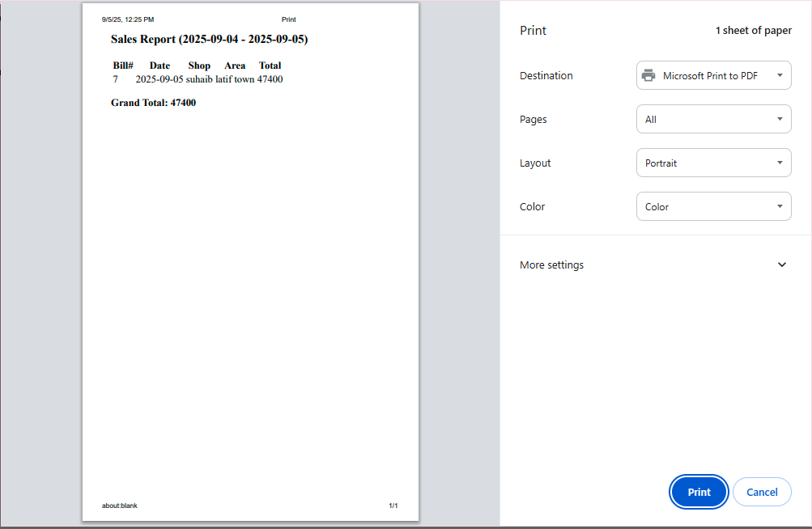Viewport: 812px width, 529px height.
Task: Cancel the print dialog
Action: click(761, 492)
